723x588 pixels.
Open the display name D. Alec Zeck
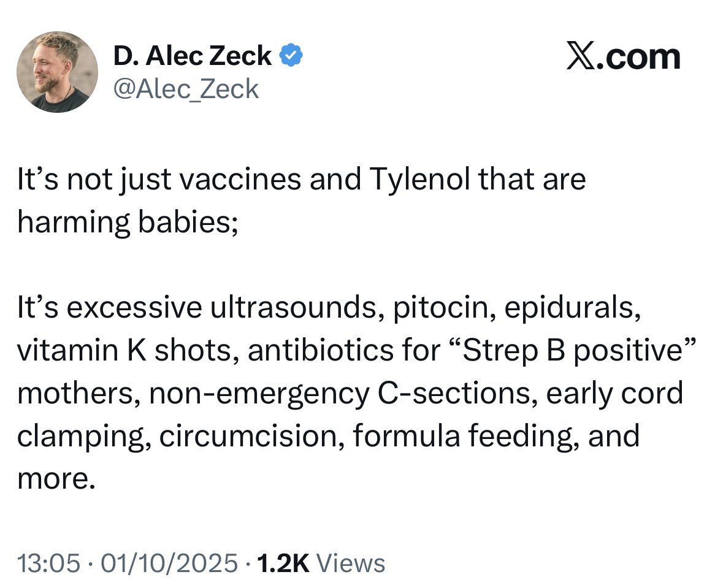point(193,56)
